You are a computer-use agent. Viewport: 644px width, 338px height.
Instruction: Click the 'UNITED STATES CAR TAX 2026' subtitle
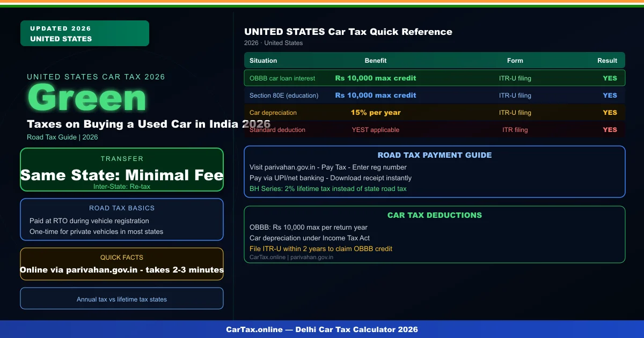[96, 77]
